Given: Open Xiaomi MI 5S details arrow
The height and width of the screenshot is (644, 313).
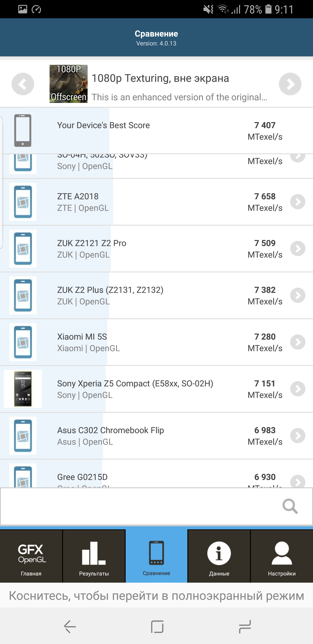Looking at the screenshot, I should click(298, 342).
